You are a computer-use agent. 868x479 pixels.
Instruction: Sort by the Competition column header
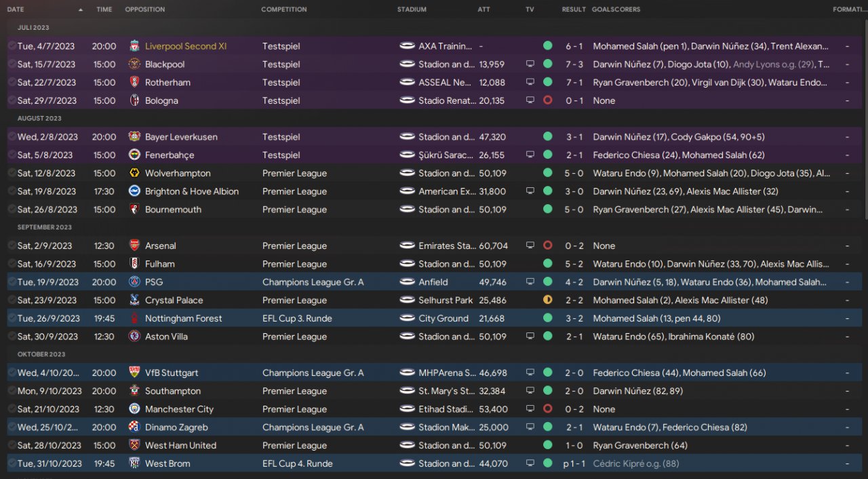click(x=283, y=9)
